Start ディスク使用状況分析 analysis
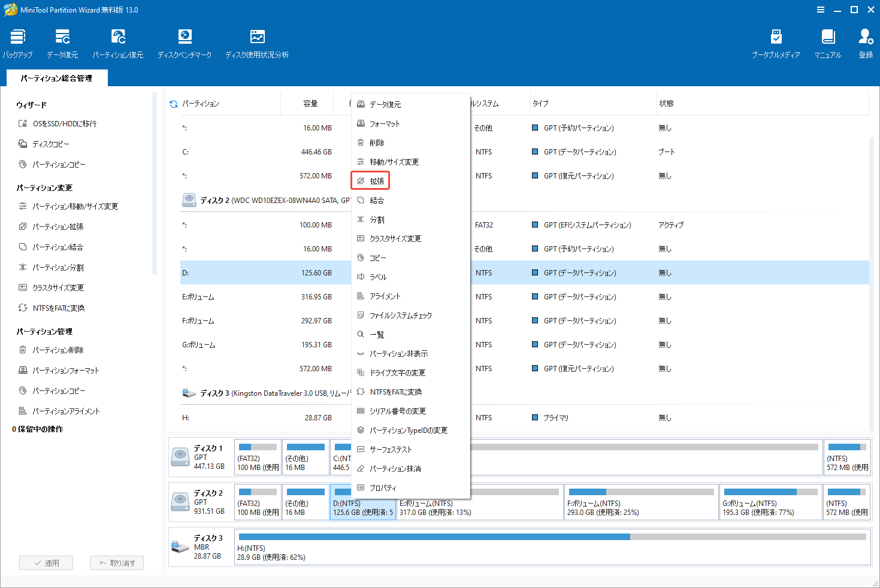 click(x=257, y=42)
